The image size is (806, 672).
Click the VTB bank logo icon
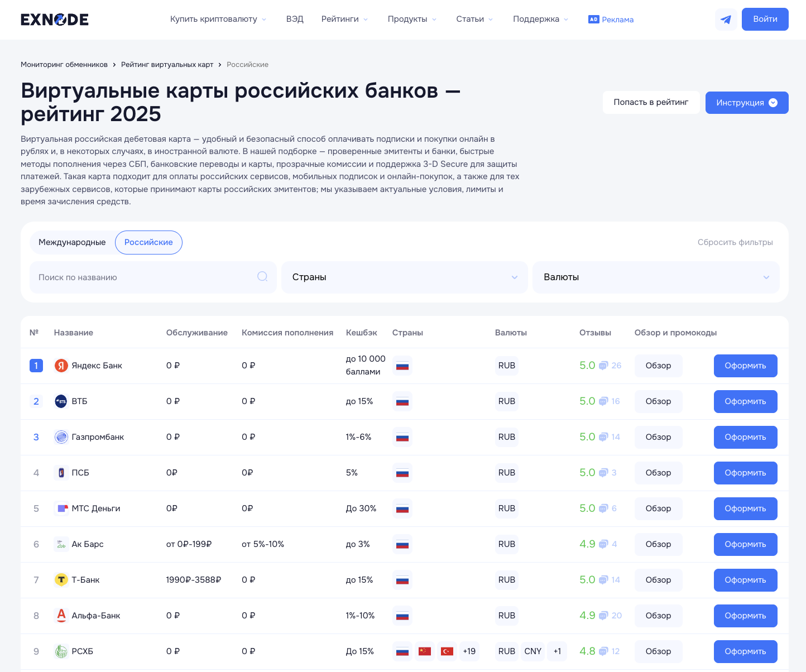click(61, 401)
